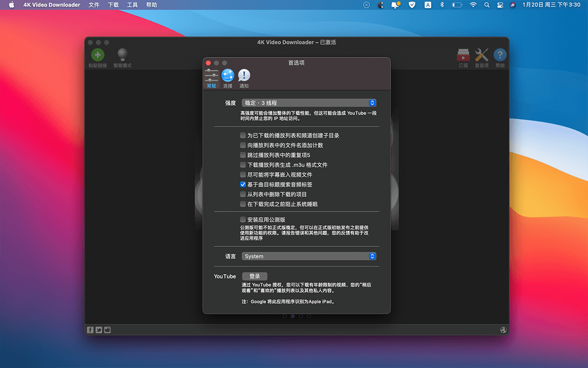The width and height of the screenshot is (588, 368).
Task: Click the date and time in menu bar
Action: (551, 5)
